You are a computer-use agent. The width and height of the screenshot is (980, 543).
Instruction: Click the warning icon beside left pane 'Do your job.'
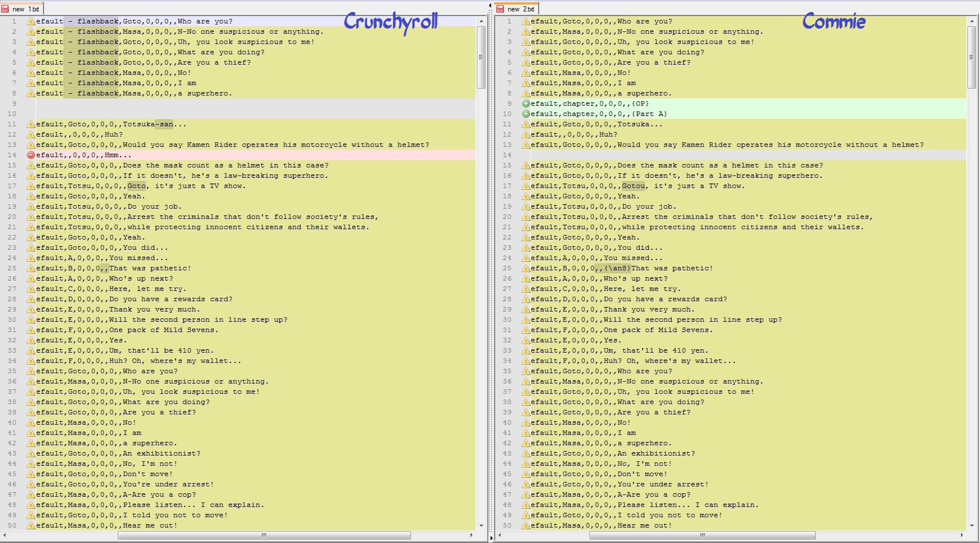(x=31, y=206)
